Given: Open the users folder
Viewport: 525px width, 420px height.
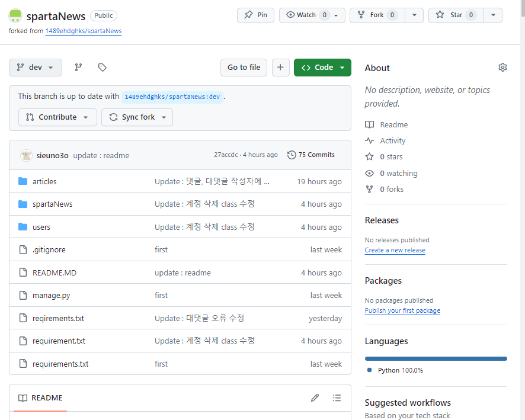Looking at the screenshot, I should point(41,227).
